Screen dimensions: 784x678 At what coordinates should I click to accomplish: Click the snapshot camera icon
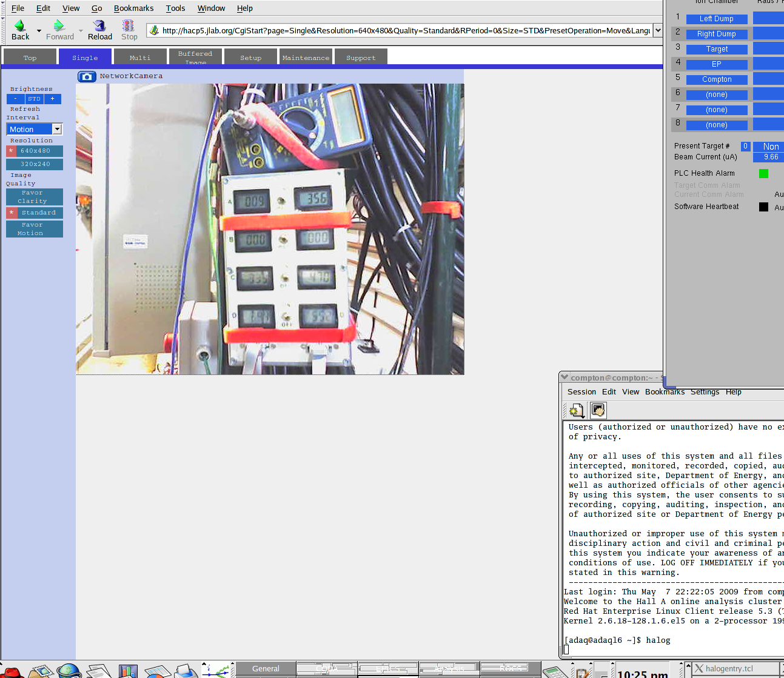[x=87, y=76]
